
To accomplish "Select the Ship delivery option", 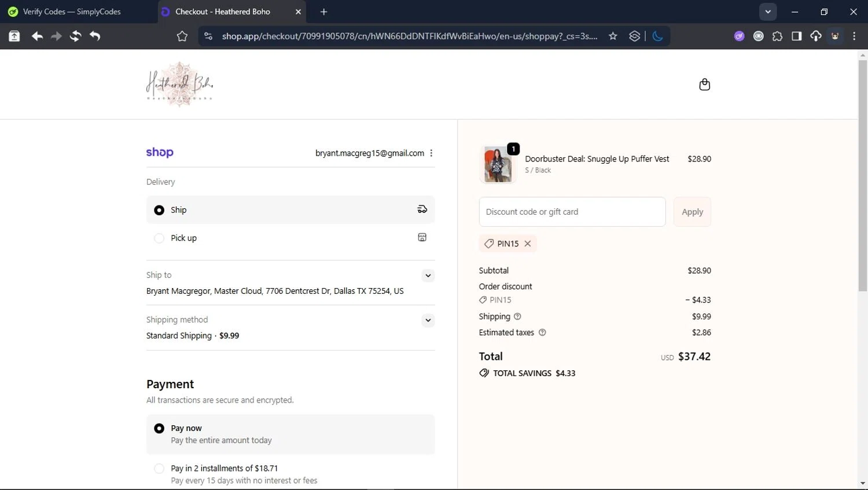I will pyautogui.click(x=159, y=210).
